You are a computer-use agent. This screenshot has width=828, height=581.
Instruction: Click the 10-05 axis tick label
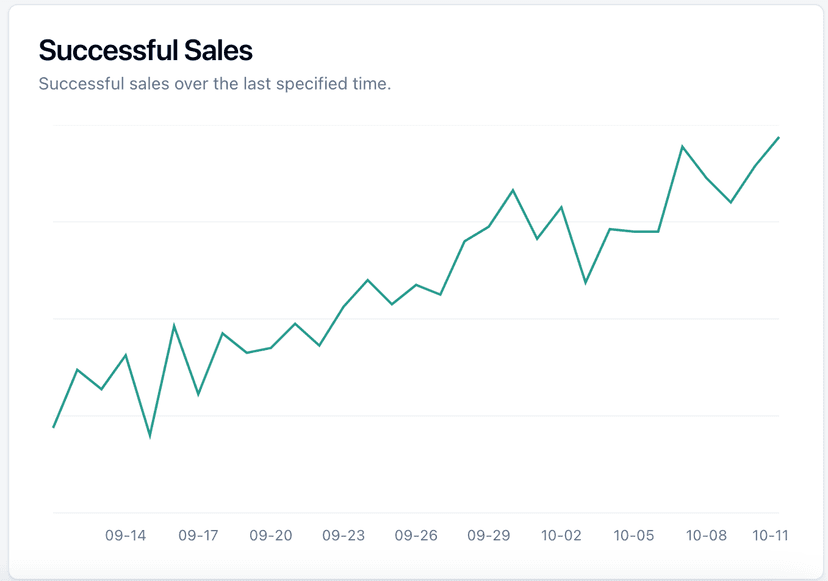click(634, 536)
